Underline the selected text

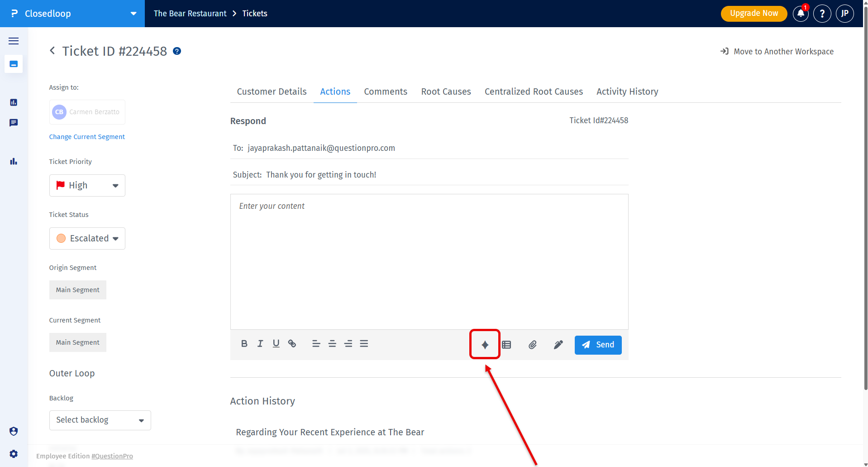(276, 344)
